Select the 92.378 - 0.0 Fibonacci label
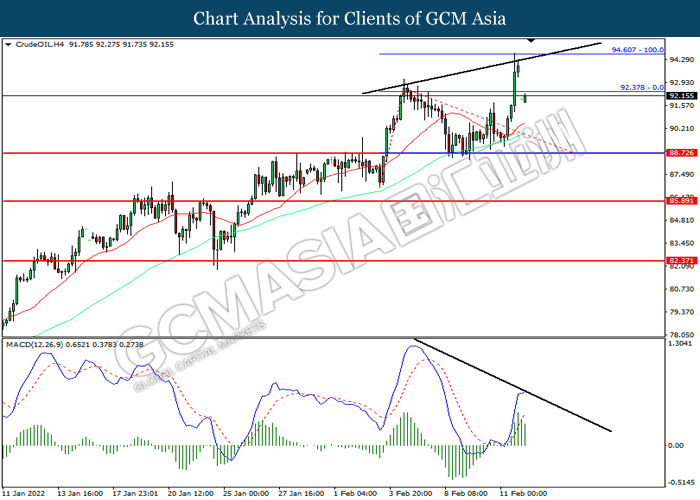This screenshot has width=700, height=500. [x=642, y=88]
